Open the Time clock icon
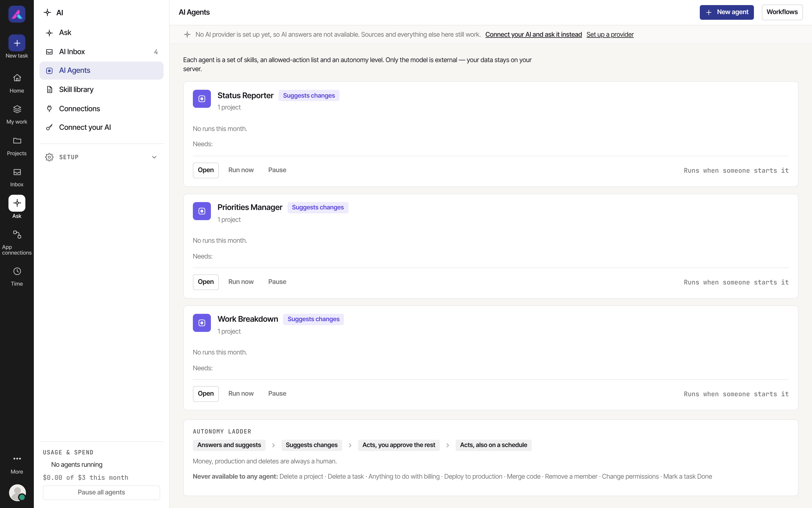The width and height of the screenshot is (812, 508). click(17, 271)
